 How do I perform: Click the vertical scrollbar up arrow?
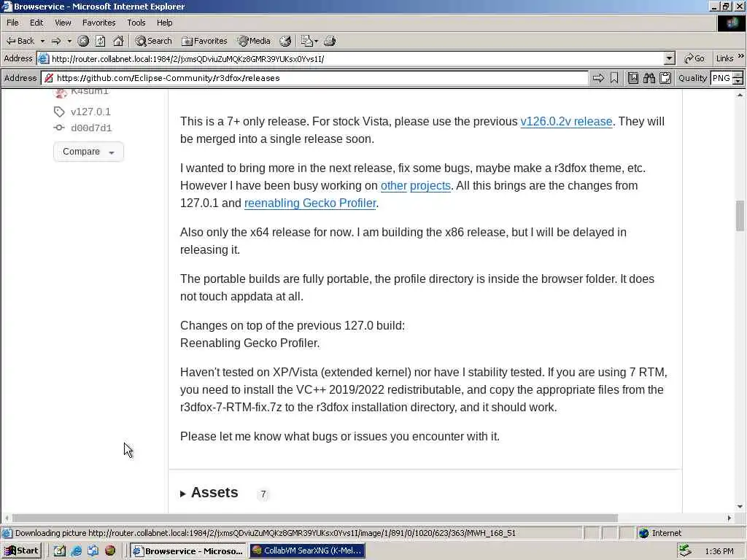click(740, 96)
